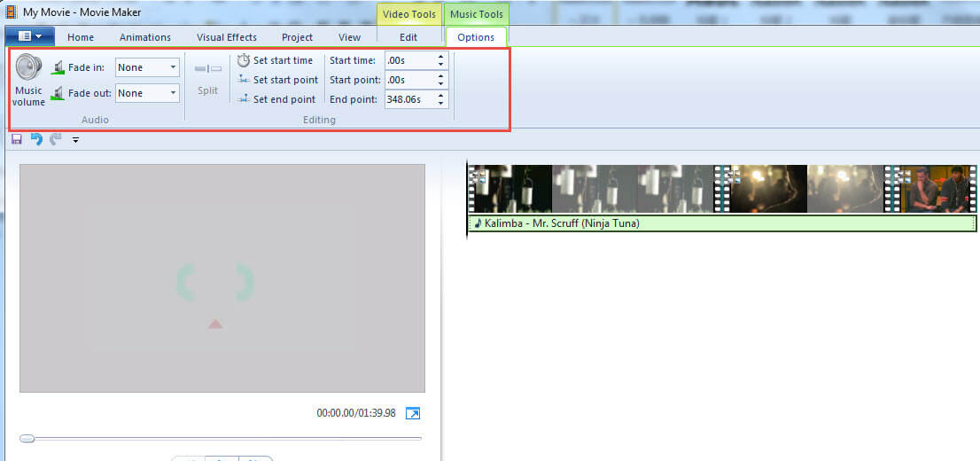Image resolution: width=980 pixels, height=461 pixels.
Task: Open full screen preview icon
Action: point(413,413)
